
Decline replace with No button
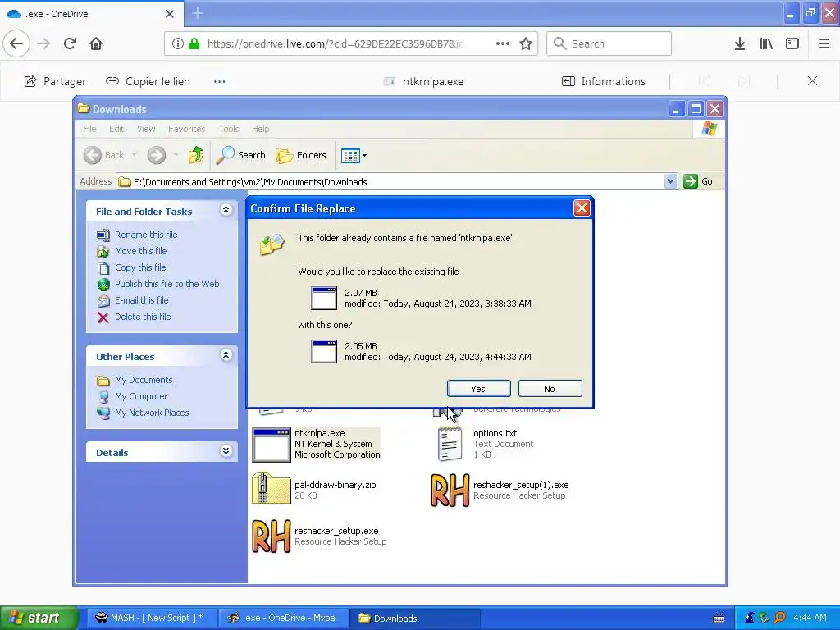[x=550, y=389]
